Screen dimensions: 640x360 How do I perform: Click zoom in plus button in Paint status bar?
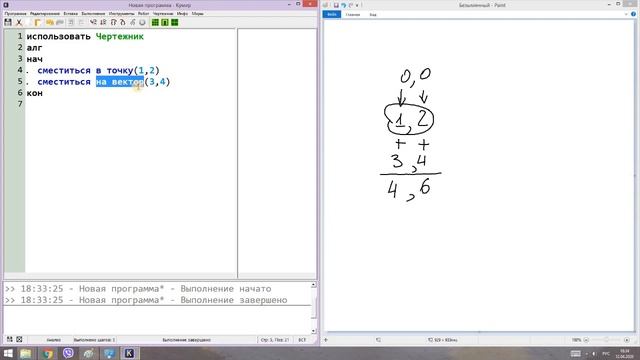pyautogui.click(x=627, y=340)
